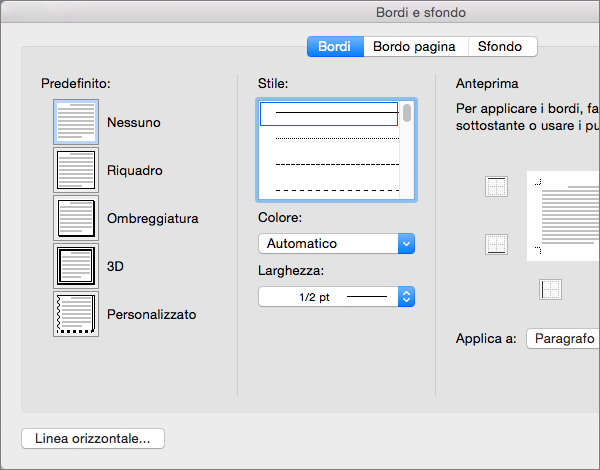600x470 pixels.
Task: Open the Larghezza 1/2 pt width selector
Action: 336,297
